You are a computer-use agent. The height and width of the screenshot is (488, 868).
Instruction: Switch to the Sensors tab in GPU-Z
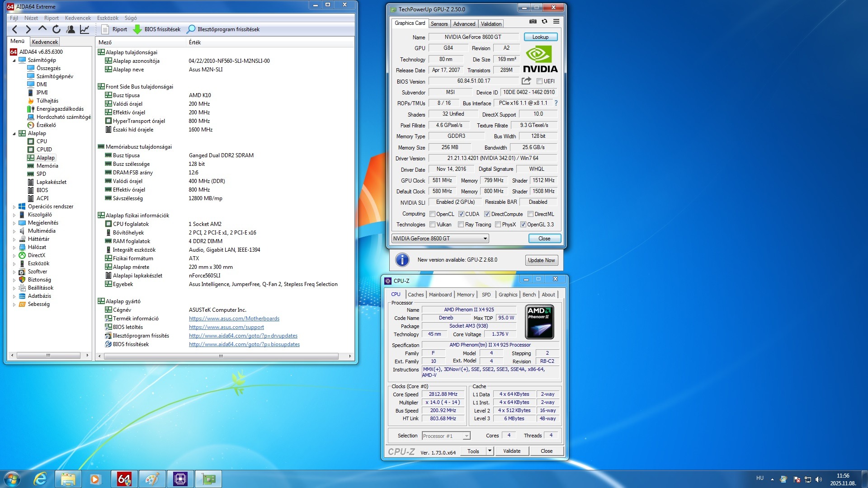[x=439, y=24]
